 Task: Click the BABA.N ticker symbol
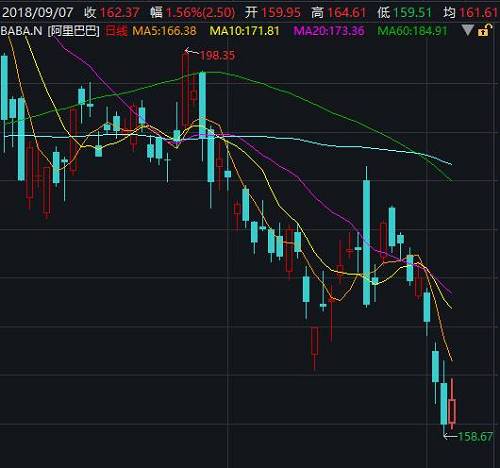(x=22, y=31)
